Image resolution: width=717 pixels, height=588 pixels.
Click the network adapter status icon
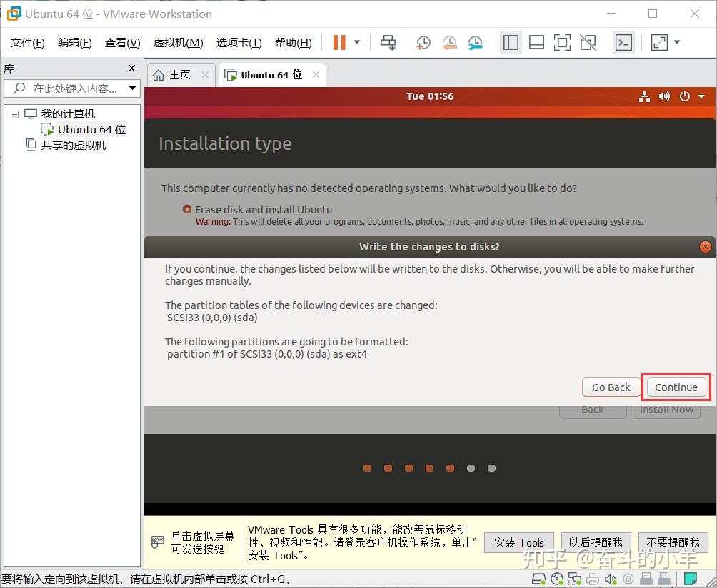(574, 579)
